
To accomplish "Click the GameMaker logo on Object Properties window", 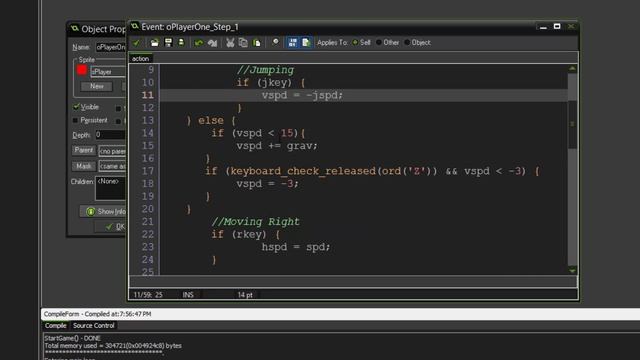I will click(x=75, y=29).
